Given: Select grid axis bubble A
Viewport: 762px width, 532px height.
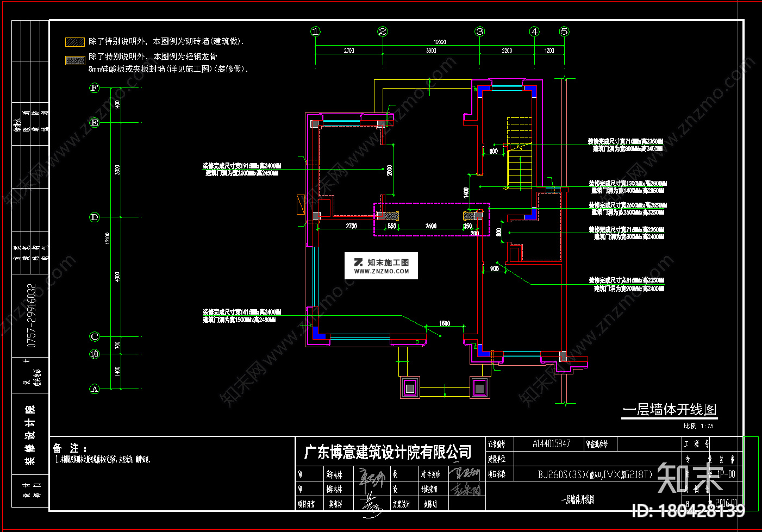Looking at the screenshot, I should tap(95, 389).
